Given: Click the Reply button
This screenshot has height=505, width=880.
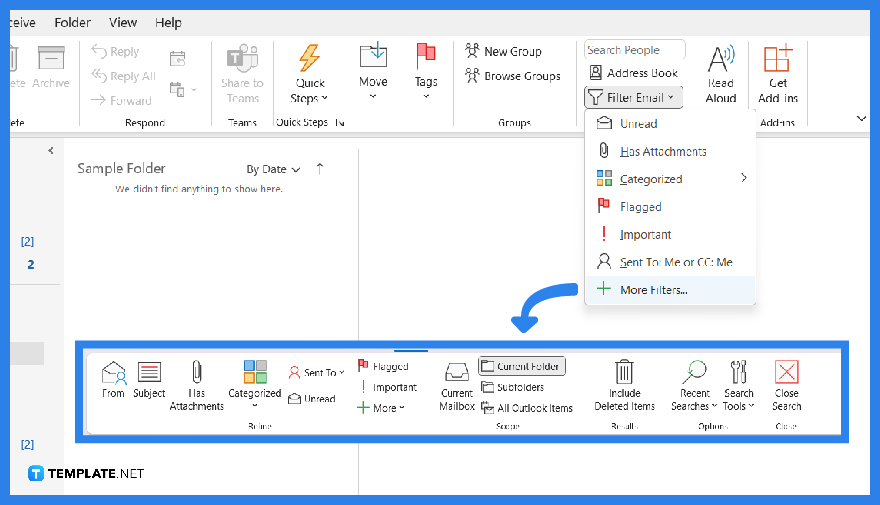Looking at the screenshot, I should (x=116, y=52).
